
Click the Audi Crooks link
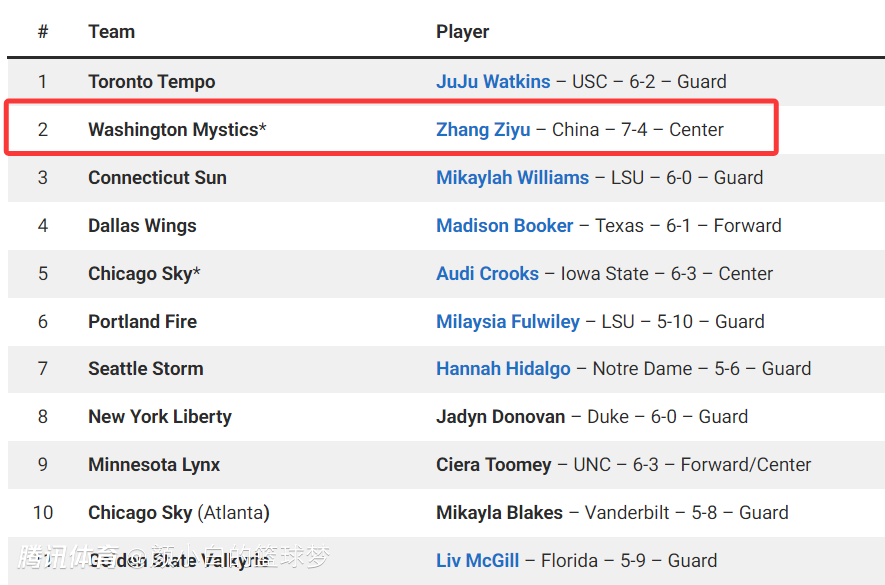[487, 274]
